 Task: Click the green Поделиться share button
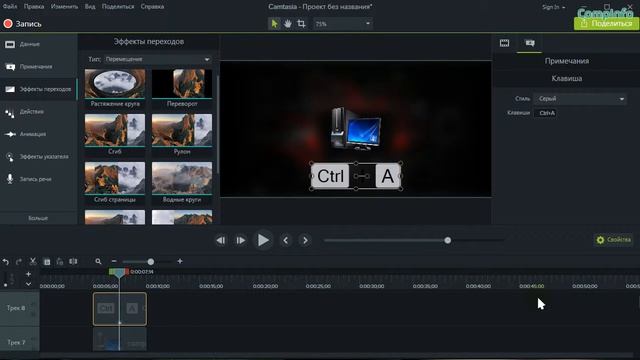coord(606,24)
